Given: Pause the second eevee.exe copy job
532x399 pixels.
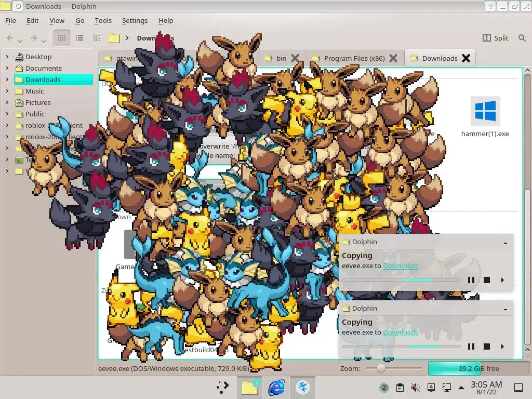Looking at the screenshot, I should tap(471, 347).
